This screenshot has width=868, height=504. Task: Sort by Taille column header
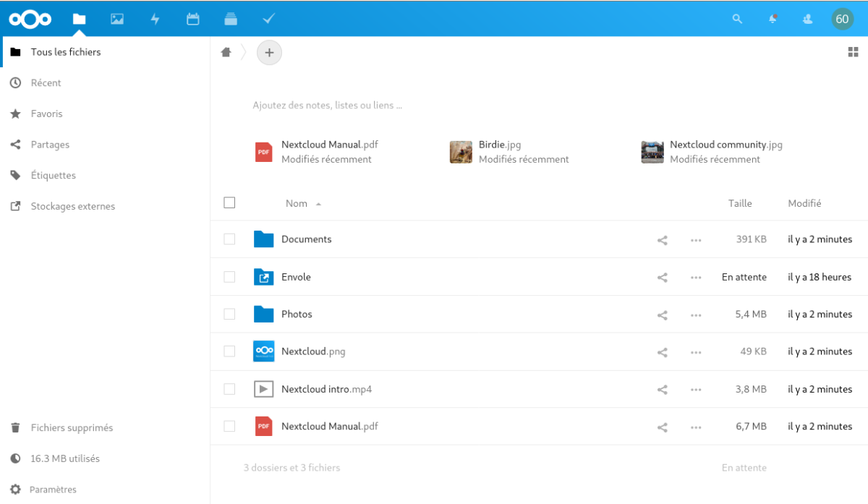(x=740, y=204)
